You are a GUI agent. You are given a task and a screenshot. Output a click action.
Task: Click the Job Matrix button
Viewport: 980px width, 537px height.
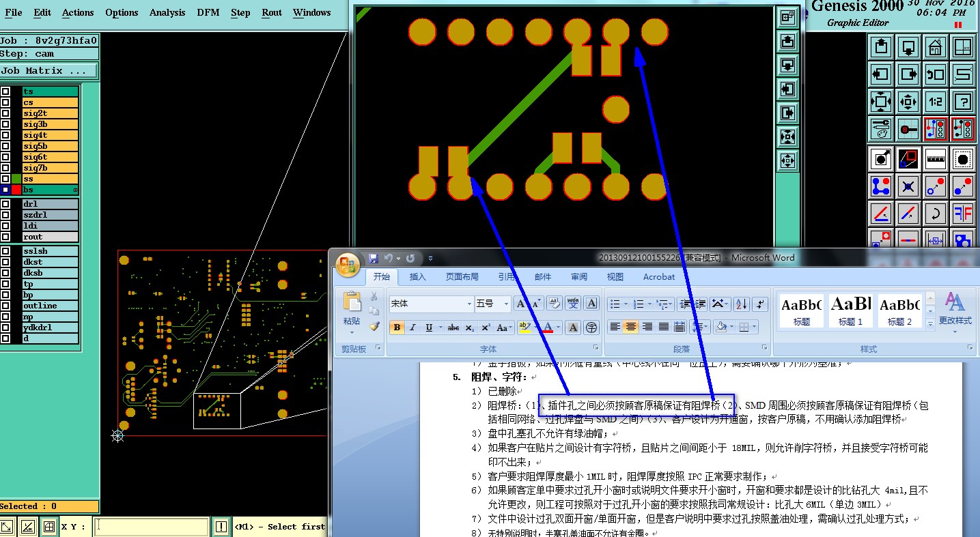pos(49,70)
